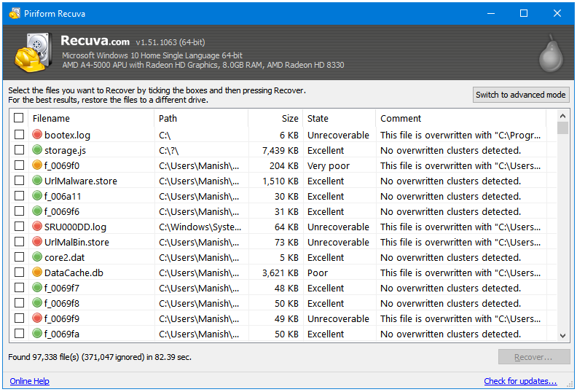Select the SRU000DD.log filename
This screenshot has height=392, width=577.
(x=75, y=227)
